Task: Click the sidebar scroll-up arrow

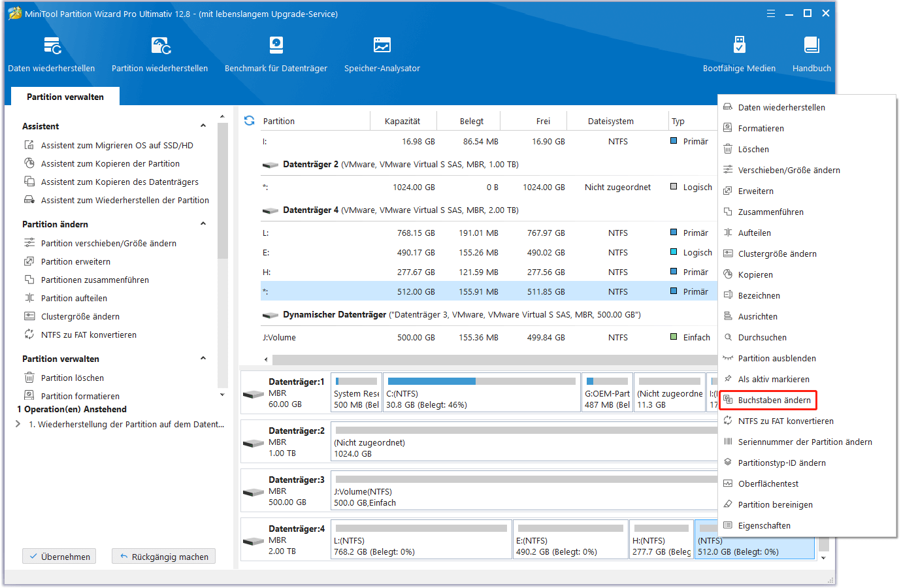Action: point(222,117)
